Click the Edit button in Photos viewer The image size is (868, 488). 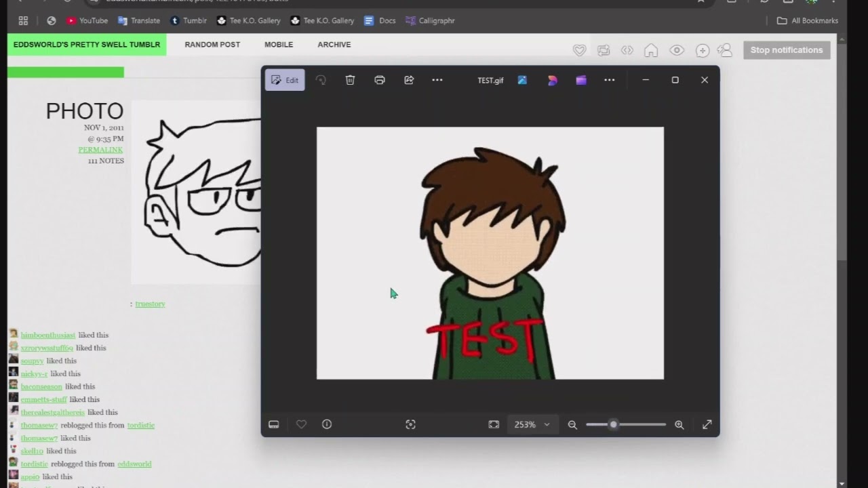point(285,80)
